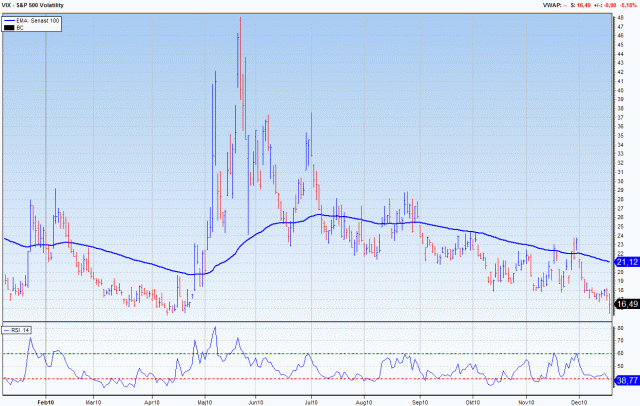The width and height of the screenshot is (640, 406).
Task: Click the blue 21,12 EMA value tag
Action: point(627,262)
